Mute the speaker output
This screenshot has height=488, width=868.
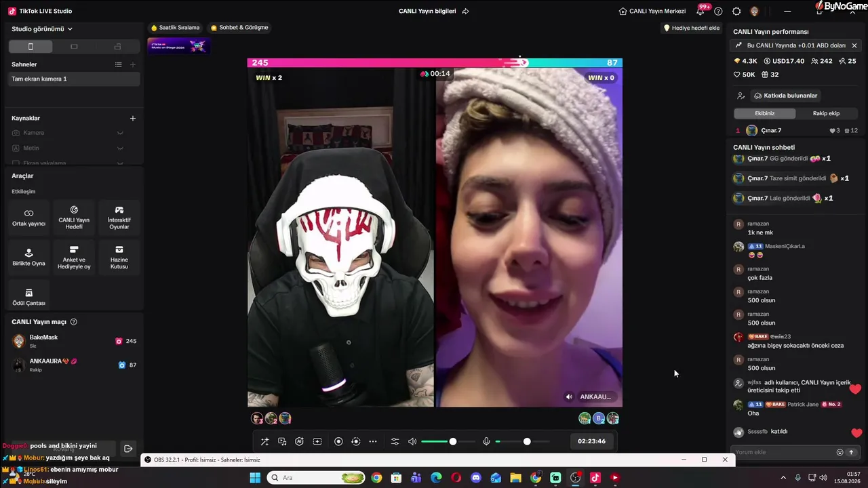coord(412,441)
